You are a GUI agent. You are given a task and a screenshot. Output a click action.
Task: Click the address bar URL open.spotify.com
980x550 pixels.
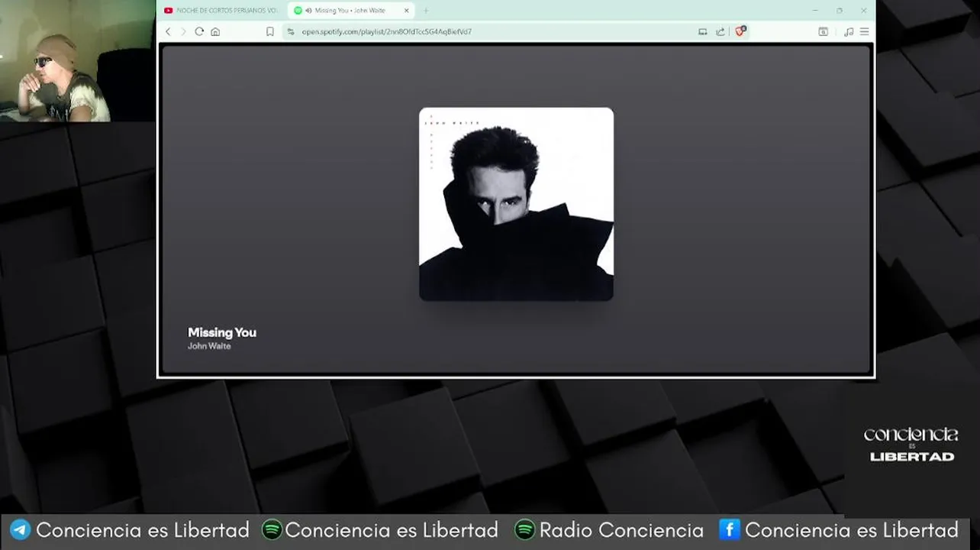click(x=386, y=31)
